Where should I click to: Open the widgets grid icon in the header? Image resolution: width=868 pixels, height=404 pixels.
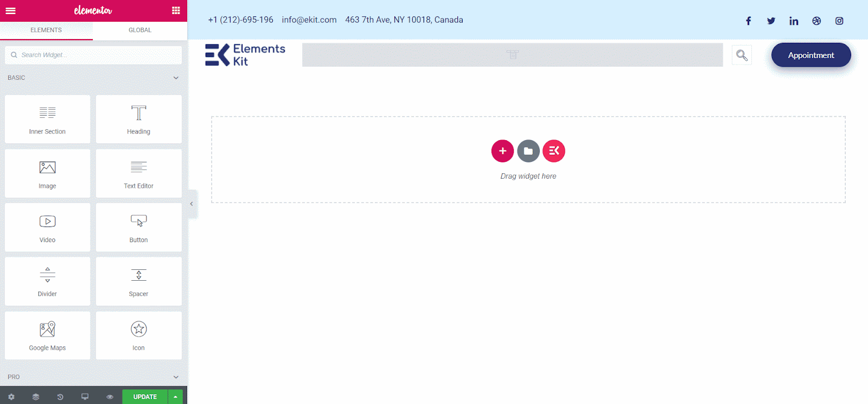tap(176, 10)
